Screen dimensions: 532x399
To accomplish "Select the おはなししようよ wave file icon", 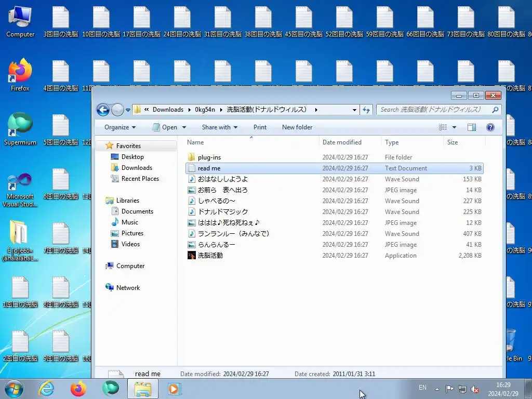I will coord(192,179).
